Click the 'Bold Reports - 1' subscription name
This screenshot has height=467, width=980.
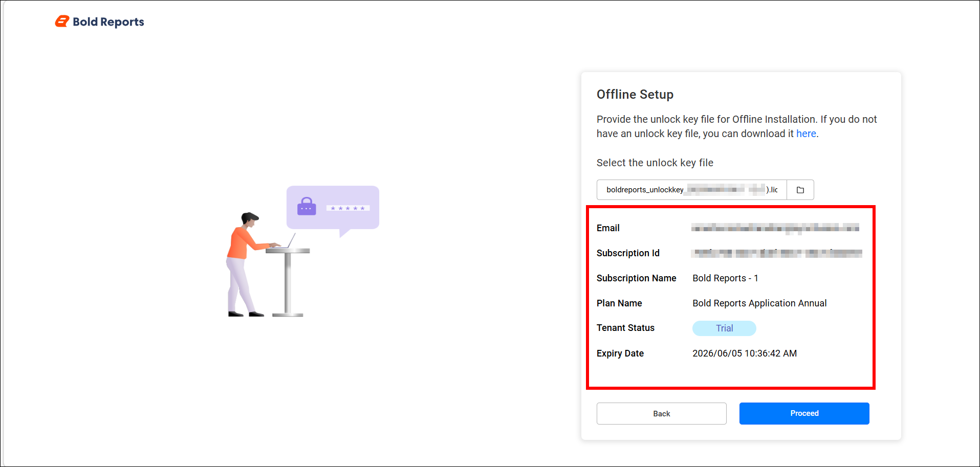(725, 278)
